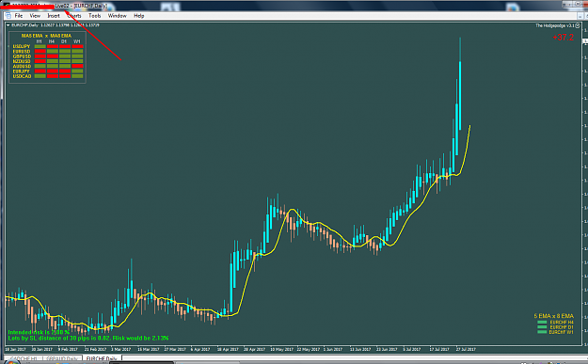Click the H4 column header in dashboard

(52, 41)
